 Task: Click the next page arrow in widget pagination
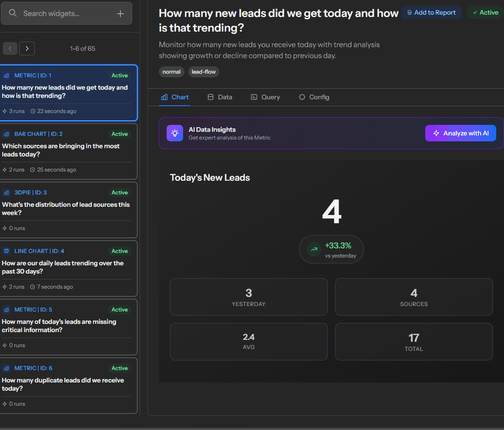(x=27, y=48)
